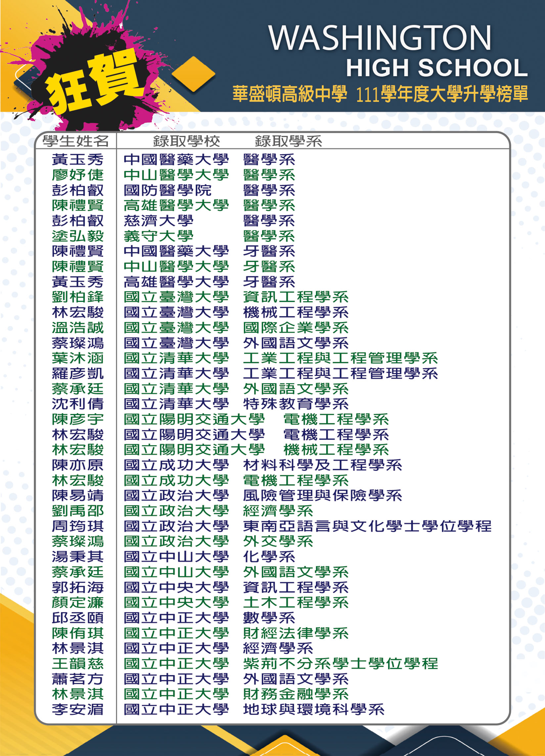Click 慈濟大學 in the school column
This screenshot has width=545, height=756.
tap(159, 221)
